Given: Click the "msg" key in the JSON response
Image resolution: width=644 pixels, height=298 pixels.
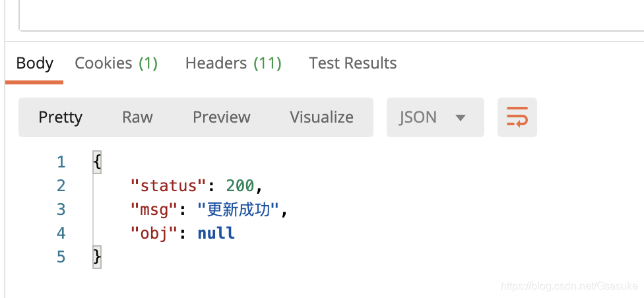Looking at the screenshot, I should tap(153, 210).
